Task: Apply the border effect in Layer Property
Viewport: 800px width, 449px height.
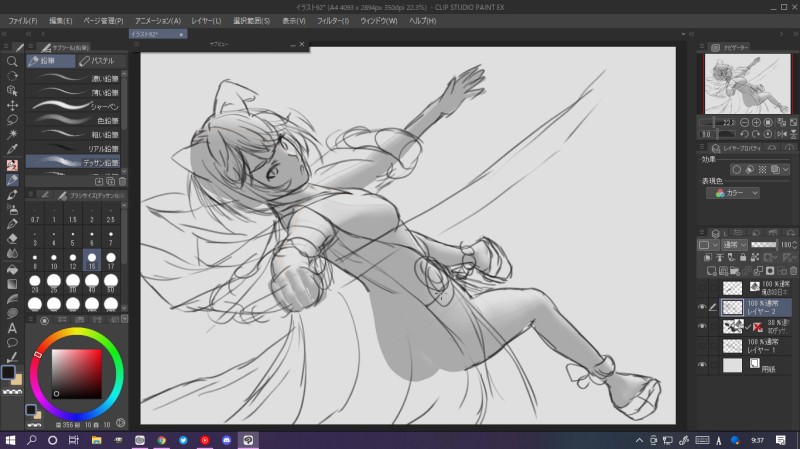Action: pos(736,169)
